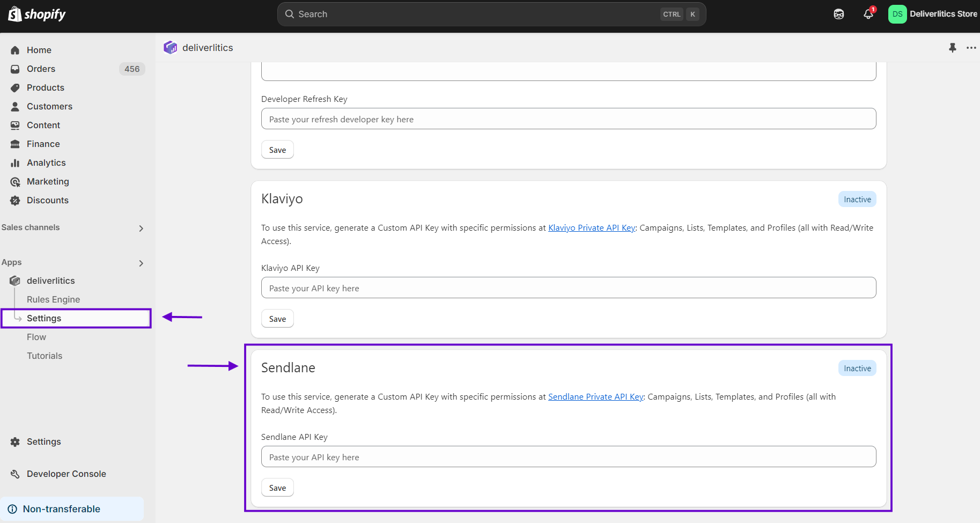
Task: Click the Sendlane section heading
Action: (x=288, y=368)
